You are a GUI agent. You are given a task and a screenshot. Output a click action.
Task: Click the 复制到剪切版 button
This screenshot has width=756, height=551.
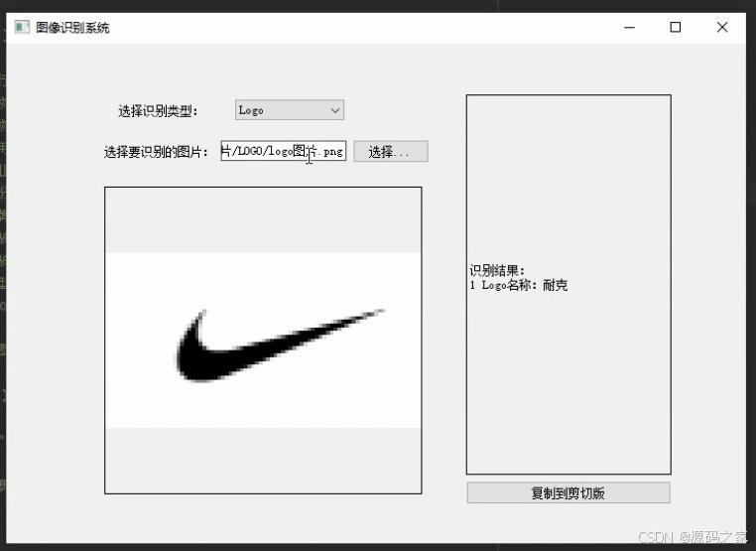click(568, 492)
